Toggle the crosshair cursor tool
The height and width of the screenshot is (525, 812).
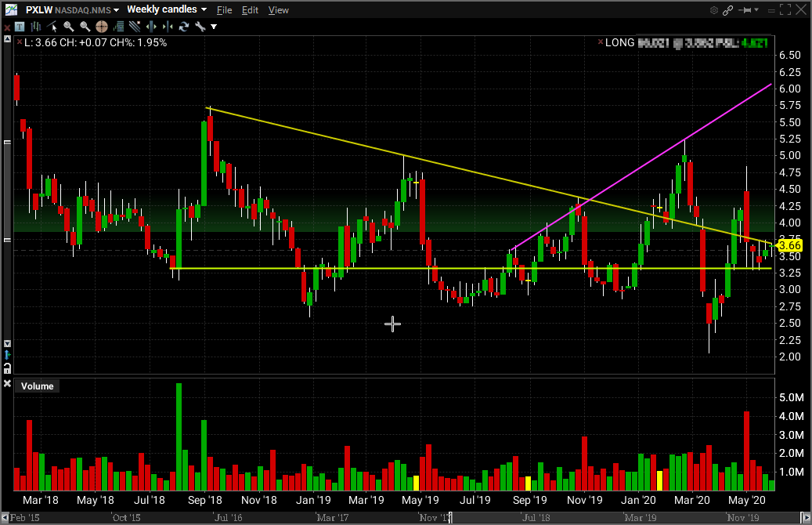tap(102, 27)
